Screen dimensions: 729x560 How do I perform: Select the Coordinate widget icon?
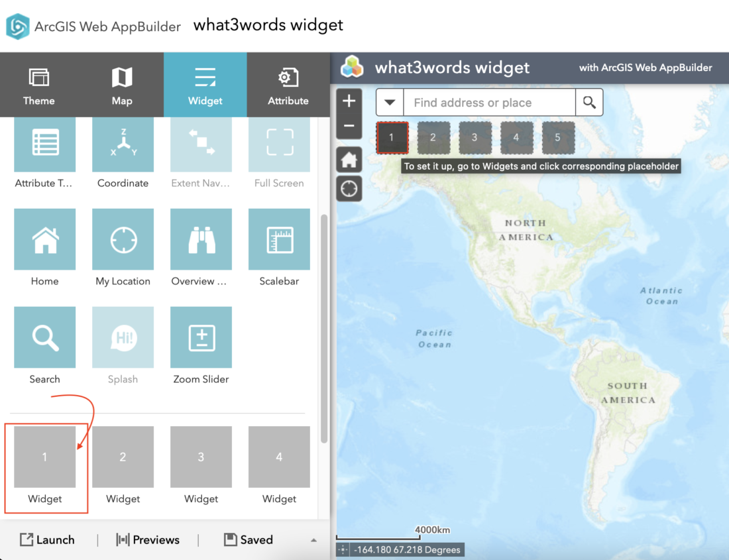point(123,144)
